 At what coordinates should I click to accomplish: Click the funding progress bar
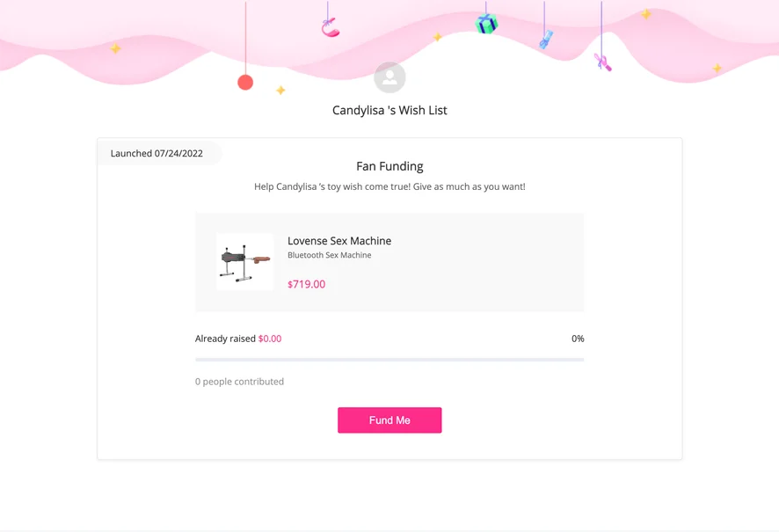pyautogui.click(x=389, y=360)
